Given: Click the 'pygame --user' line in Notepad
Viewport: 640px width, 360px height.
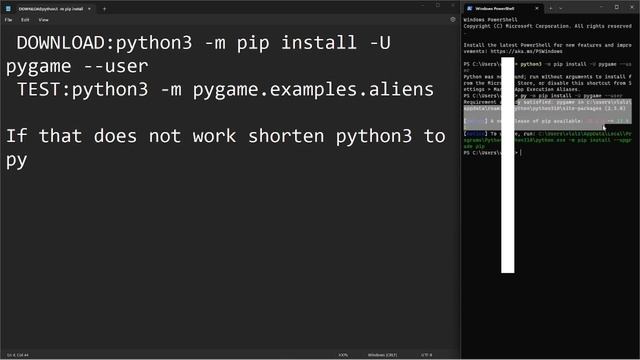Looking at the screenshot, I should [x=77, y=66].
